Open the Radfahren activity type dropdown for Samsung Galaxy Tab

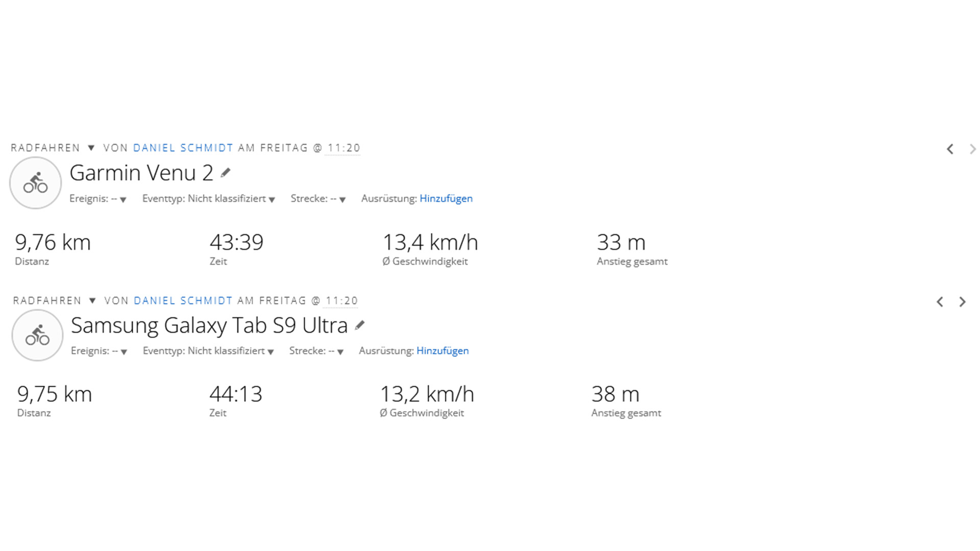(92, 300)
